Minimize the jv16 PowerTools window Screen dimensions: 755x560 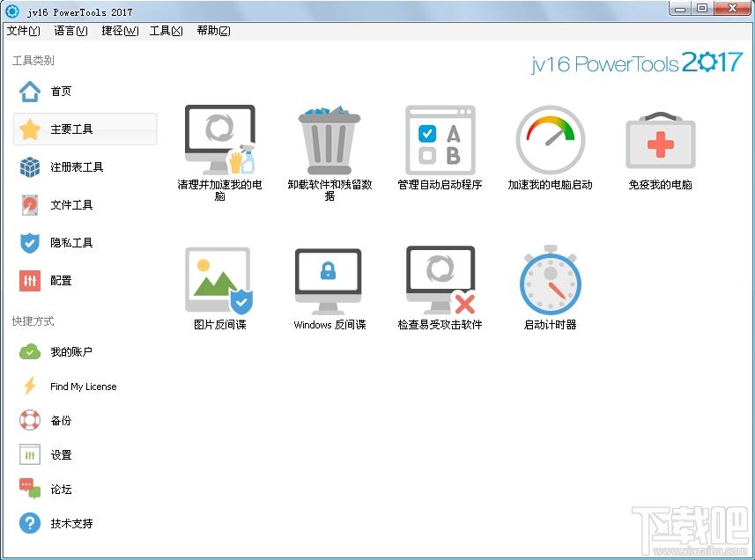(x=680, y=8)
